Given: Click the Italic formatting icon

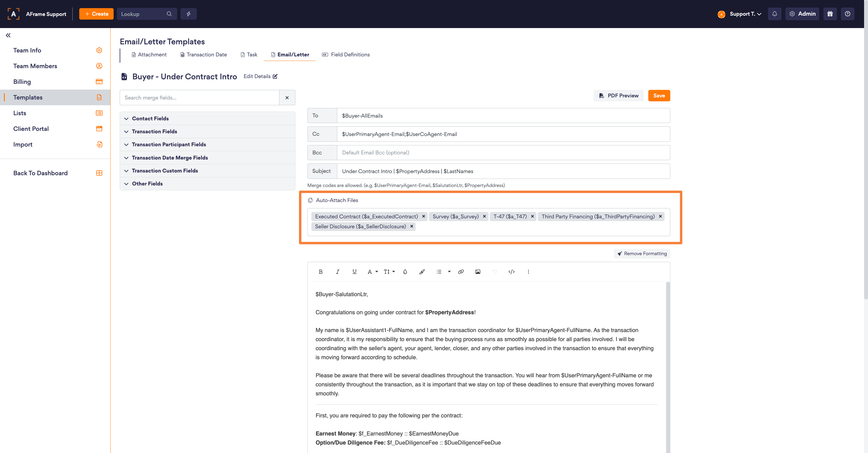Looking at the screenshot, I should pos(337,271).
